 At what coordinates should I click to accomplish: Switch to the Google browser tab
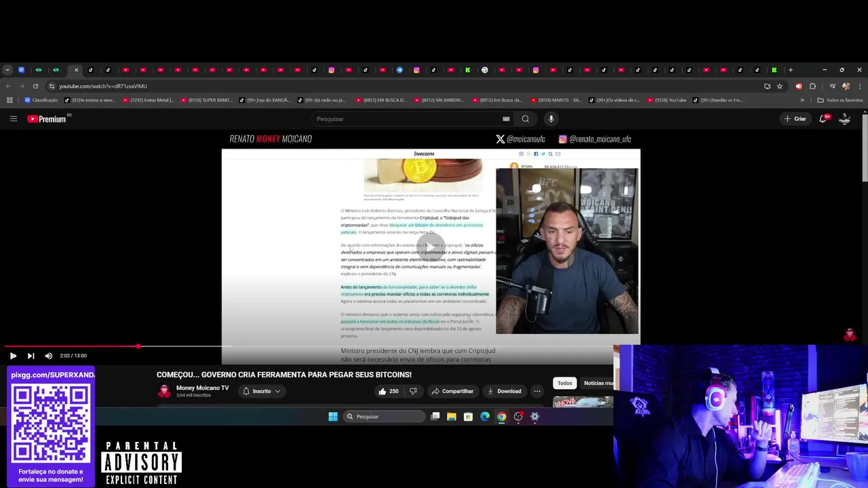click(x=484, y=70)
